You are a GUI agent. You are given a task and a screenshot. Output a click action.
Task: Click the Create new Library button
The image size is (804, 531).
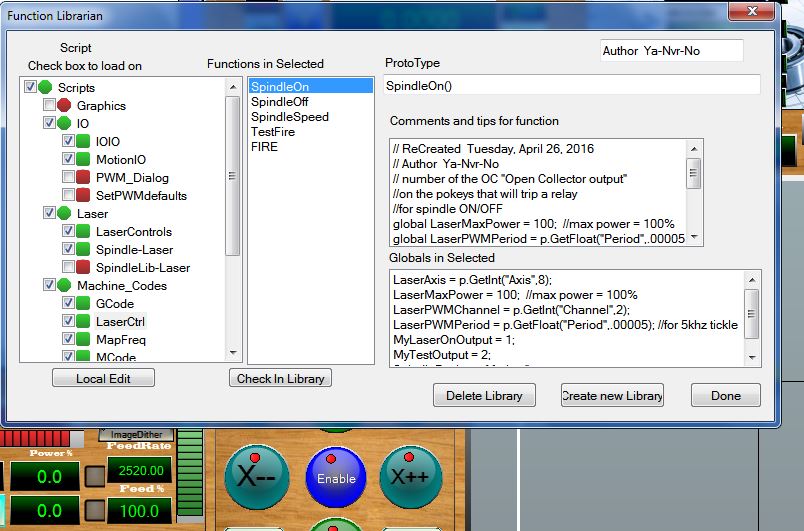(612, 395)
